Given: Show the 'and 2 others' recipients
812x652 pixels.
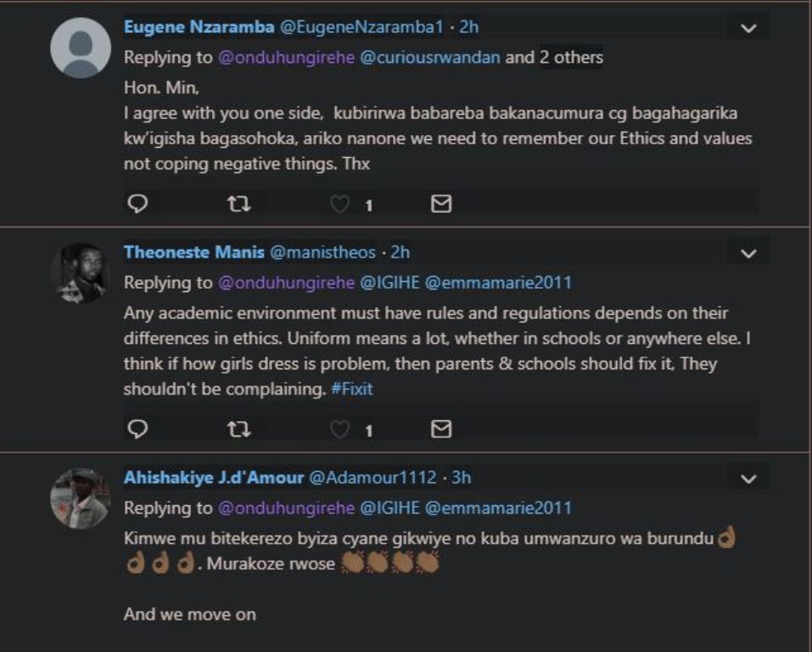Looking at the screenshot, I should [554, 57].
